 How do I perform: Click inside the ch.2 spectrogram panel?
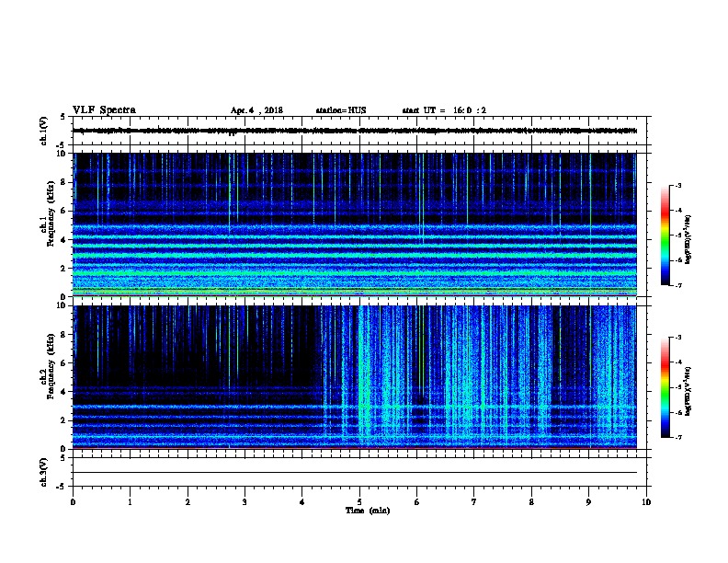tap(355, 377)
